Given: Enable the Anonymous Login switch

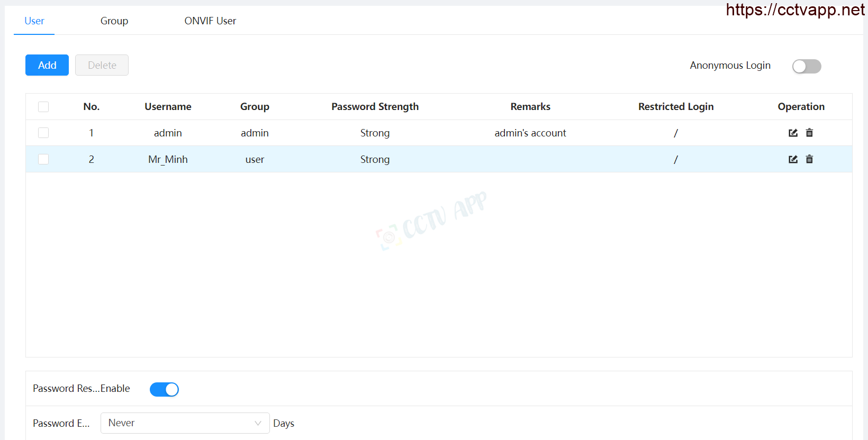Looking at the screenshot, I should (x=806, y=66).
